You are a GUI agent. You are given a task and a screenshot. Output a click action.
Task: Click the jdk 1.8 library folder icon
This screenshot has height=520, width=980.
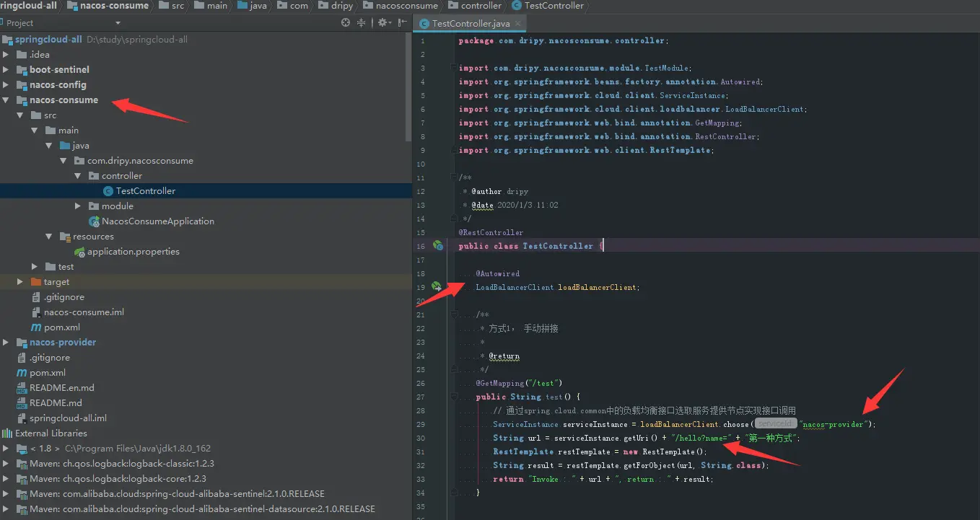point(22,449)
